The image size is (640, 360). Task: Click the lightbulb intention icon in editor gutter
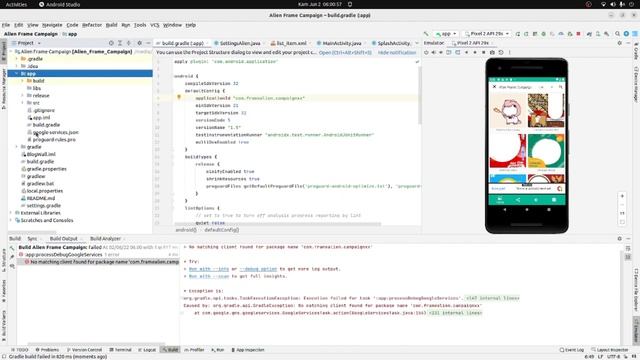(x=179, y=97)
